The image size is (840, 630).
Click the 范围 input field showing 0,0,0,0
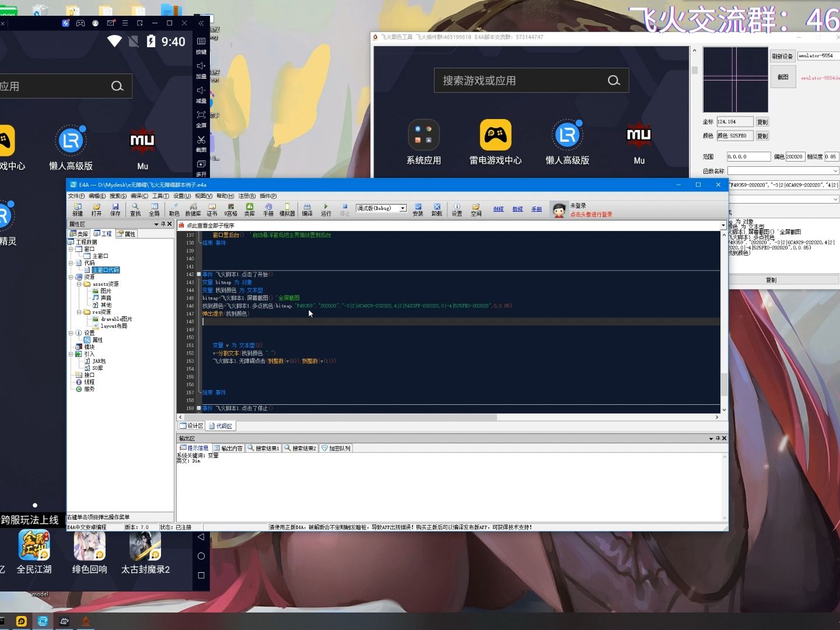click(x=748, y=157)
